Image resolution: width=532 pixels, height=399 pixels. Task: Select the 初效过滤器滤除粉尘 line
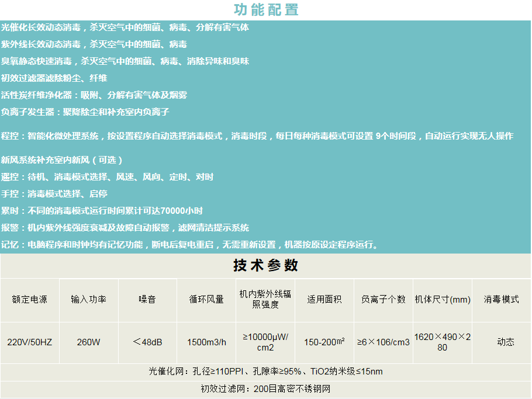[54, 78]
